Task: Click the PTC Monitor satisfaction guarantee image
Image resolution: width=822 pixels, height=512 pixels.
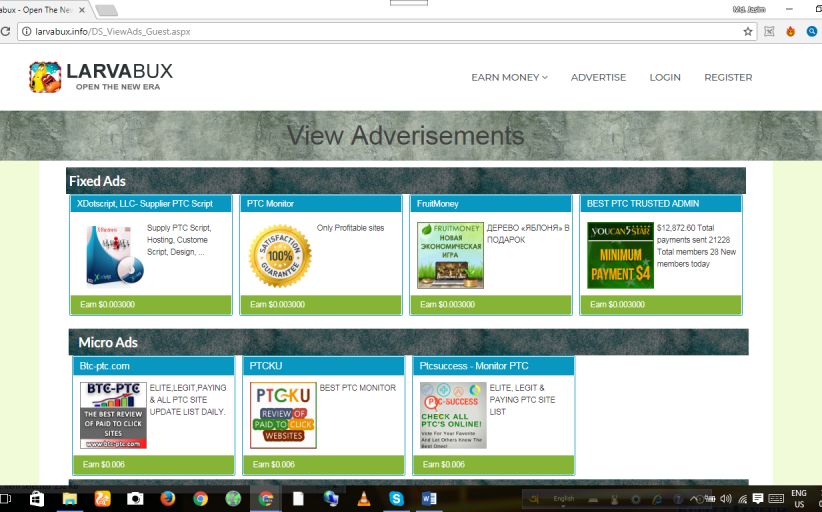Action: (x=280, y=256)
